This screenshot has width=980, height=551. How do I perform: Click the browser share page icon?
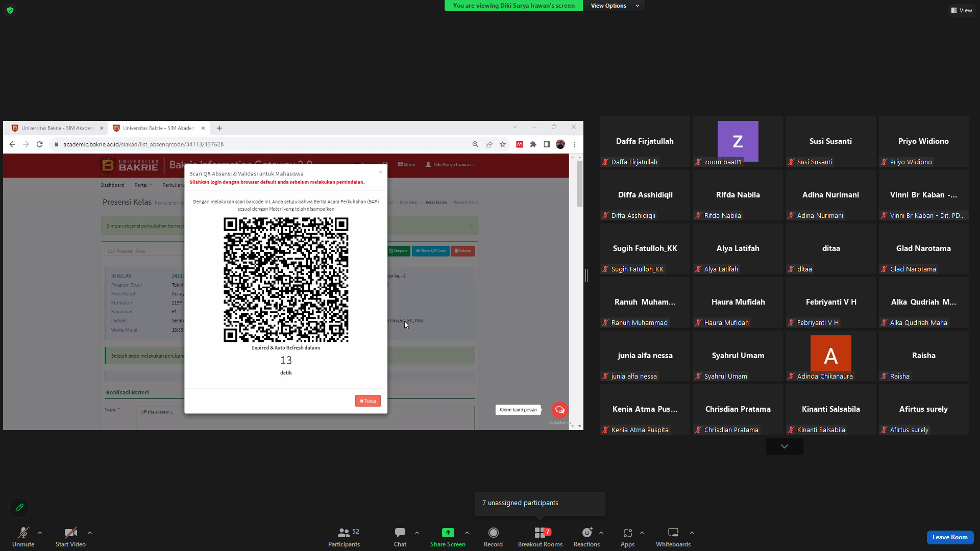[489, 144]
